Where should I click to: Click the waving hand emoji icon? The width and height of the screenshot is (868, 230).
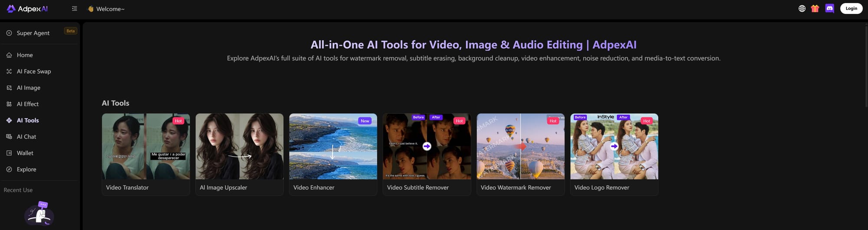coord(91,9)
